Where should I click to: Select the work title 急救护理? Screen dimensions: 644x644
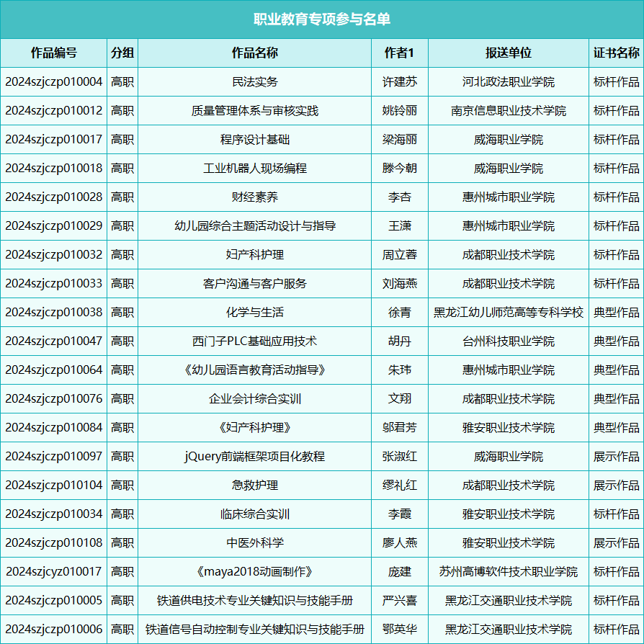[254, 485]
